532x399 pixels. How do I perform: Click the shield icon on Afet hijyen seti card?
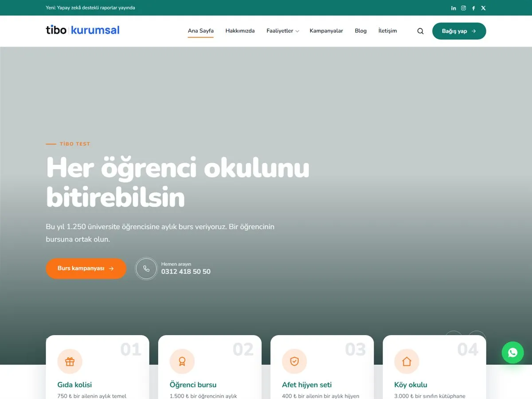(294, 362)
